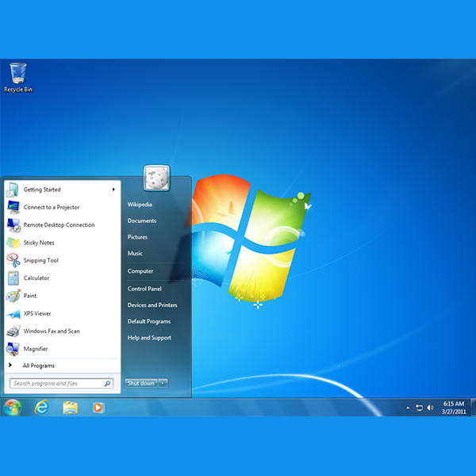Open Help and Support
This screenshot has height=476, width=476.
click(x=149, y=338)
